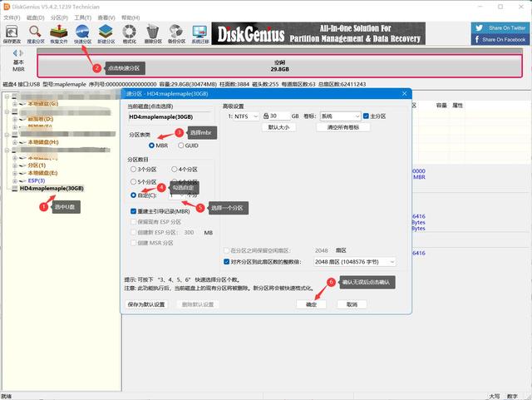
Task: Click the 取消 (Cancel) button
Action: 352,304
